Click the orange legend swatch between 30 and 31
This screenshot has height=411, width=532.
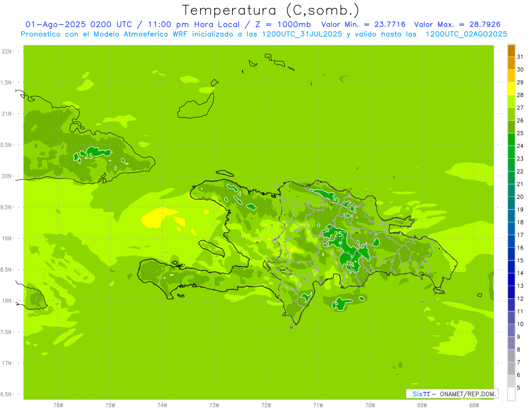(511, 63)
